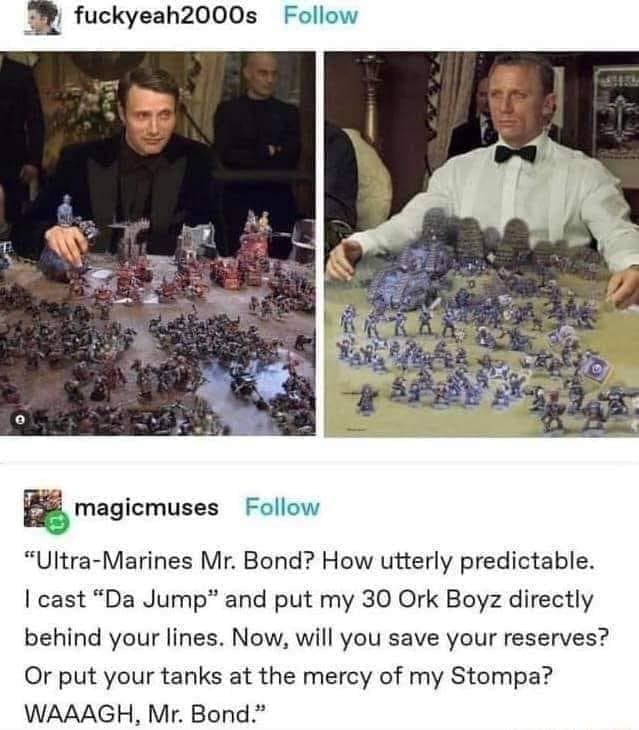Click the magicmuses username
This screenshot has height=730, width=639.
coord(146,507)
